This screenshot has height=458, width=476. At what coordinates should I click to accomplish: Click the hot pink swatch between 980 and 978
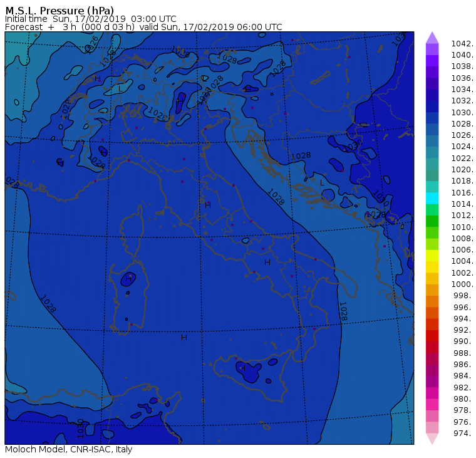(432, 405)
